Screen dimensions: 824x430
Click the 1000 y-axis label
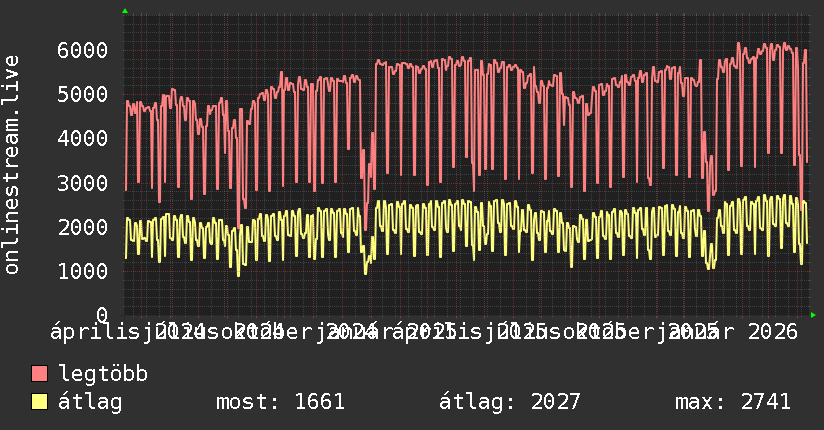coord(83,271)
